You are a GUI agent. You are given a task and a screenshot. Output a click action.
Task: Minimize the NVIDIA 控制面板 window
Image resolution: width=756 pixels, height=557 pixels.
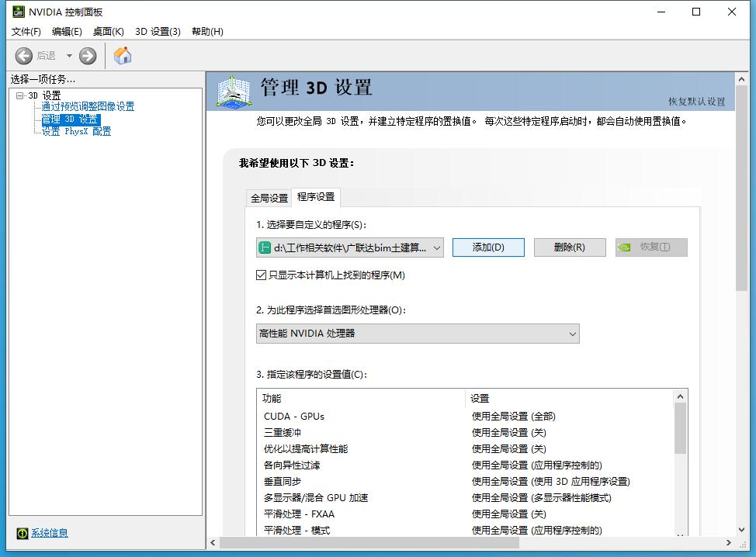[661, 12]
